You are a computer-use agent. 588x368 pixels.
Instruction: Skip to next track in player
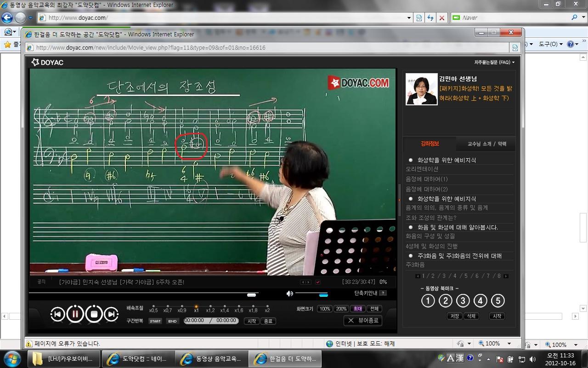[112, 314]
